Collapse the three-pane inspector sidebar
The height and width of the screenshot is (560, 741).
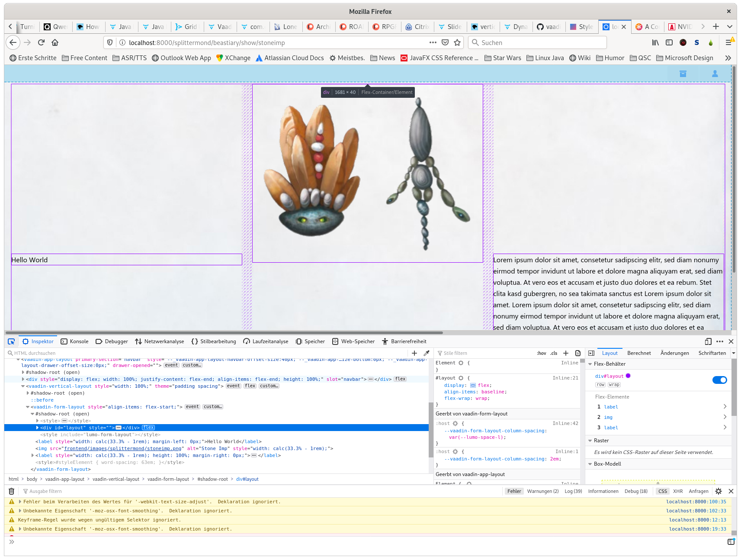point(591,353)
